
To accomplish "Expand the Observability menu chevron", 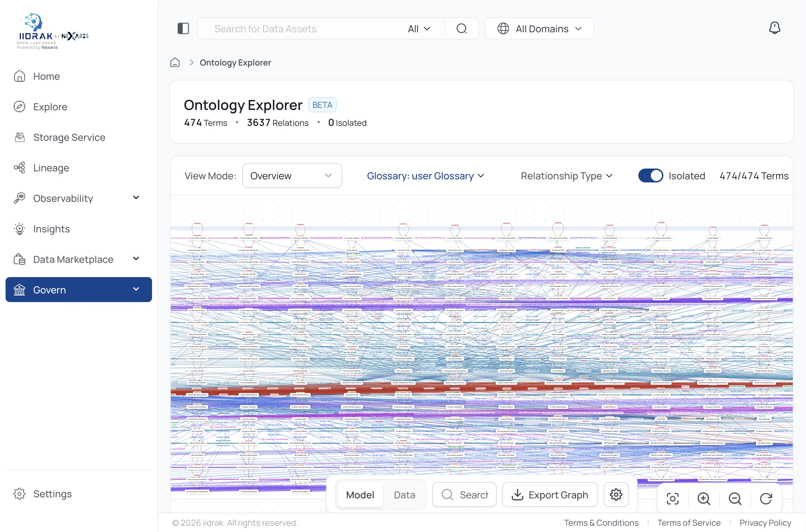I will (x=136, y=198).
